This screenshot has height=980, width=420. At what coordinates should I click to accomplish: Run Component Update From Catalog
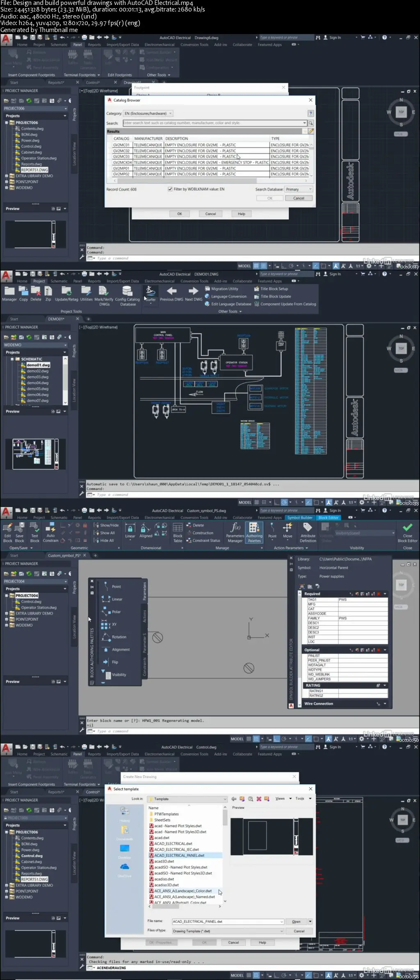coord(285,304)
